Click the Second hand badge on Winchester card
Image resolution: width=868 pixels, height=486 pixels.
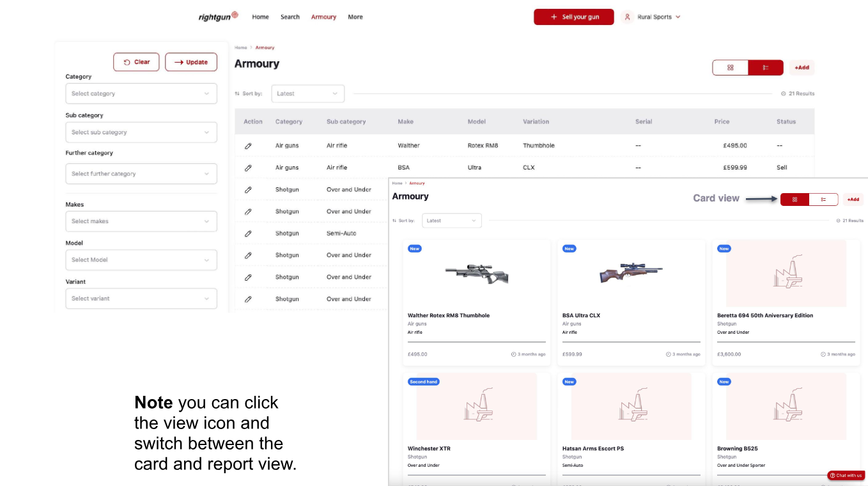tap(424, 382)
